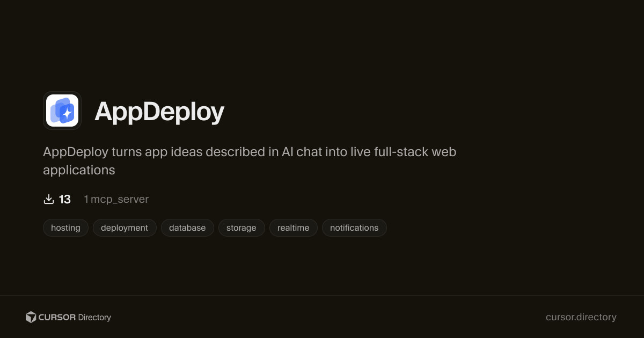Select the deployment tag

[125, 228]
